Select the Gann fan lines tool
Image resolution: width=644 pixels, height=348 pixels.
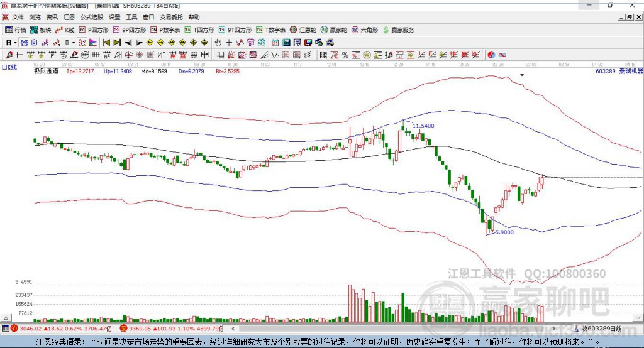[x=230, y=55]
